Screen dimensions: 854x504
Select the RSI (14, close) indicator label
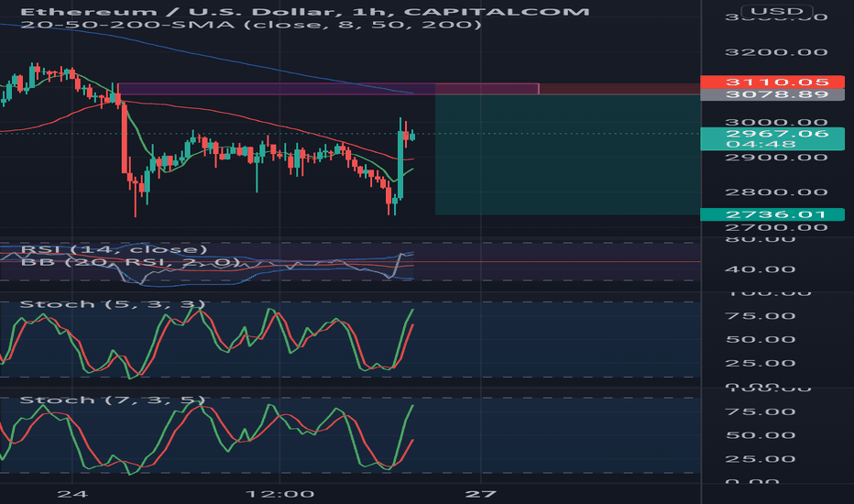click(x=114, y=249)
